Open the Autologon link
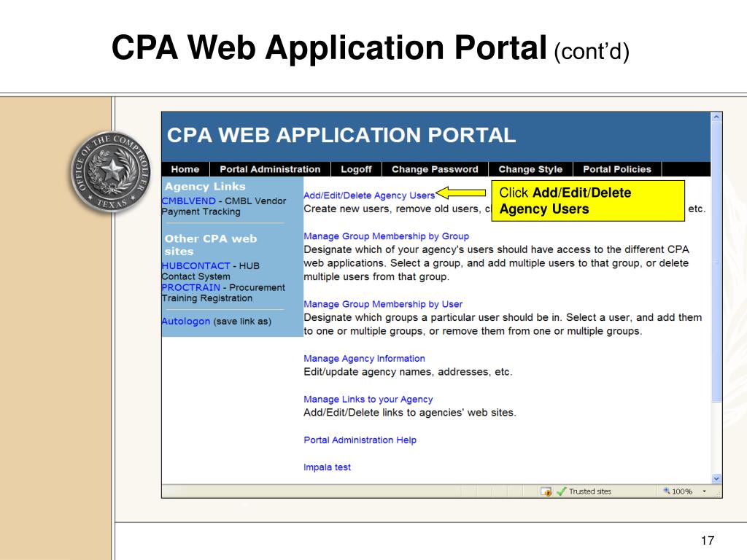The image size is (747, 560). click(x=186, y=322)
